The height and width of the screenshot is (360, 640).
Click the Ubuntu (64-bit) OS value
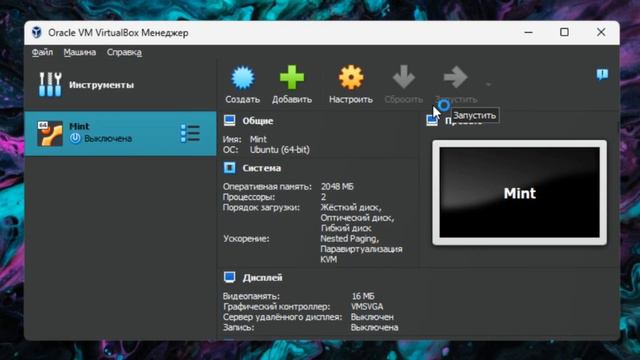(280, 150)
